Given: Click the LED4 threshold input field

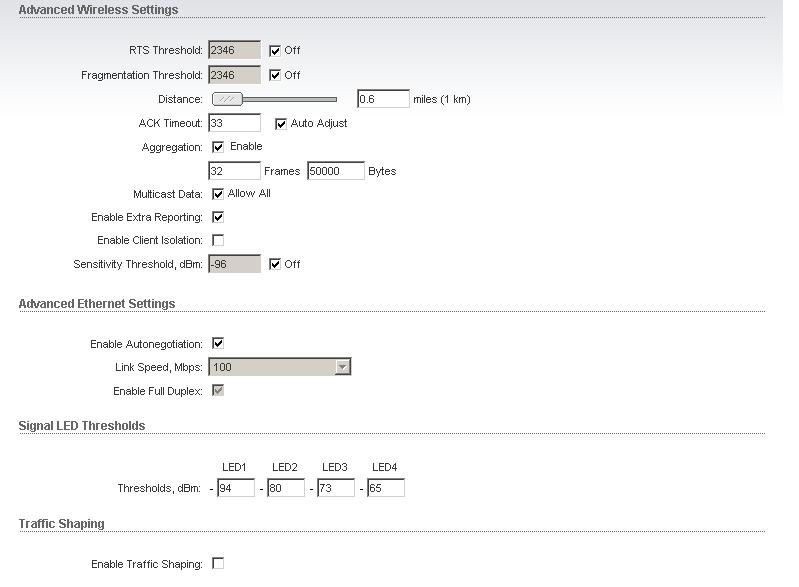Looking at the screenshot, I should pos(385,488).
